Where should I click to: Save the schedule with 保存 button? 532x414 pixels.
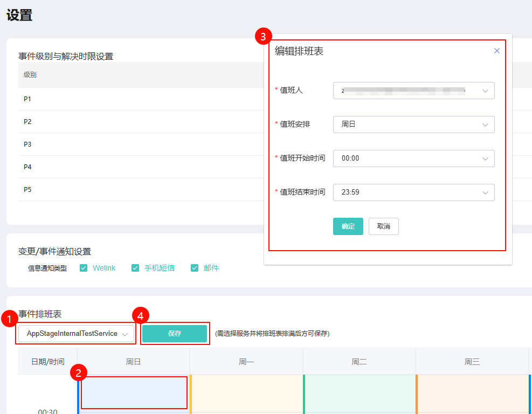pyautogui.click(x=174, y=334)
